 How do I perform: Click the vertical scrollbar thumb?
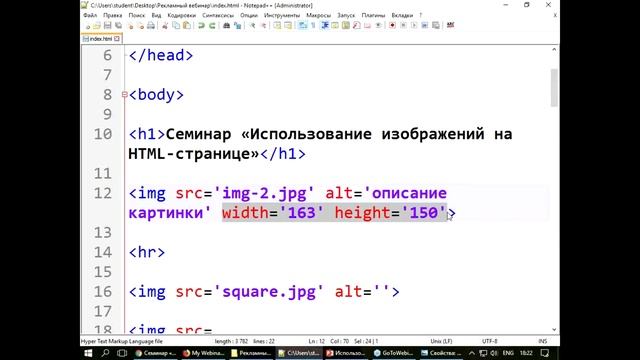(554, 88)
